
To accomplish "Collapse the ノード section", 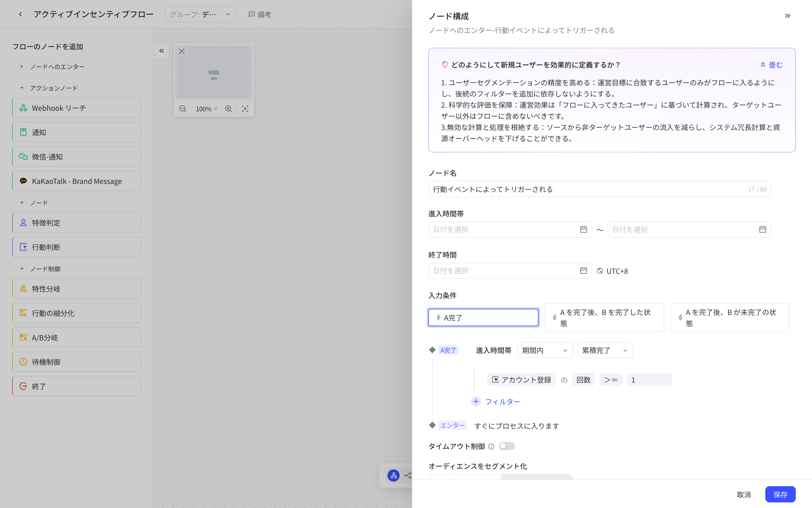I will (22, 203).
